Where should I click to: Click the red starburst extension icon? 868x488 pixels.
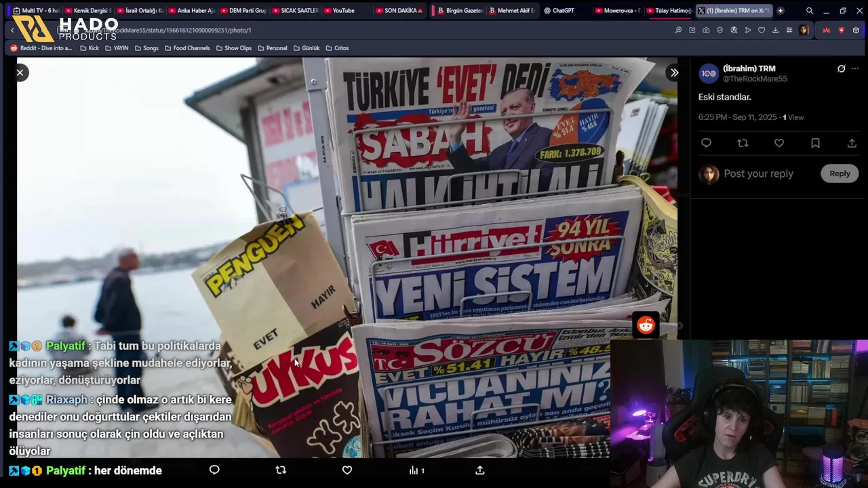[x=826, y=30]
